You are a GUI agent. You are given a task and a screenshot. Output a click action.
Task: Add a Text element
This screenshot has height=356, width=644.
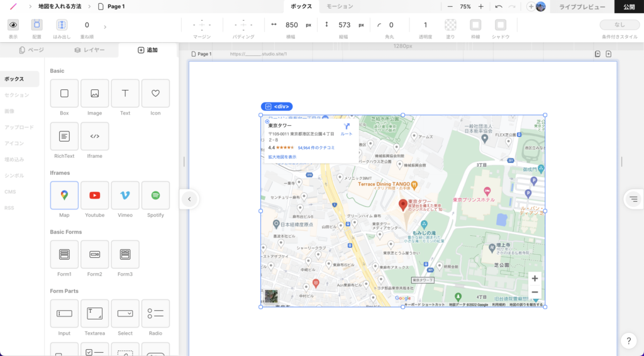125,94
